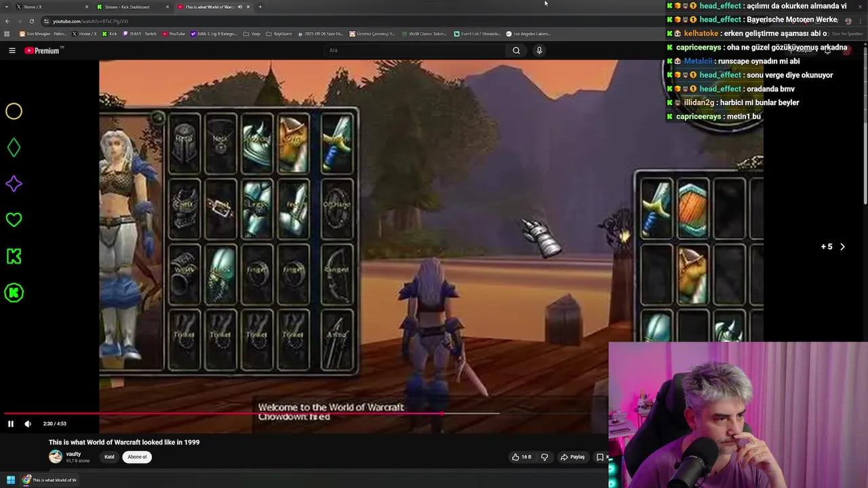Open Event List / Streamla bookmark
Image resolution: width=868 pixels, height=488 pixels.
point(477,33)
